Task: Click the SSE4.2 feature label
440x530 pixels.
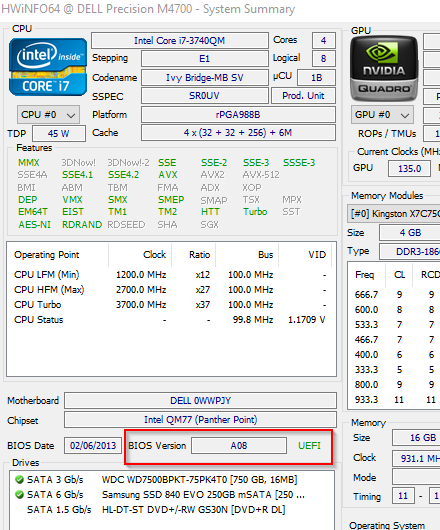Action: [124, 175]
